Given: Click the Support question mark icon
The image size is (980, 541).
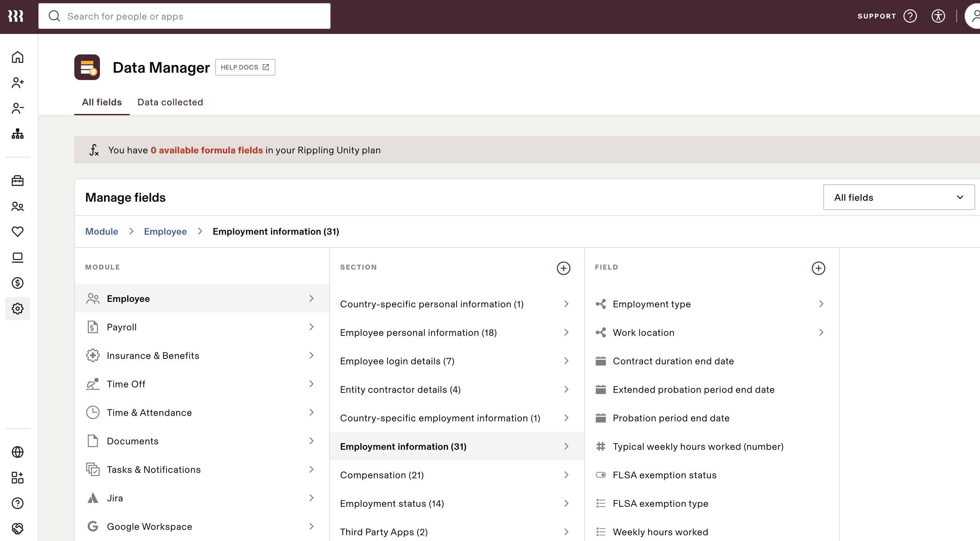Looking at the screenshot, I should [910, 16].
